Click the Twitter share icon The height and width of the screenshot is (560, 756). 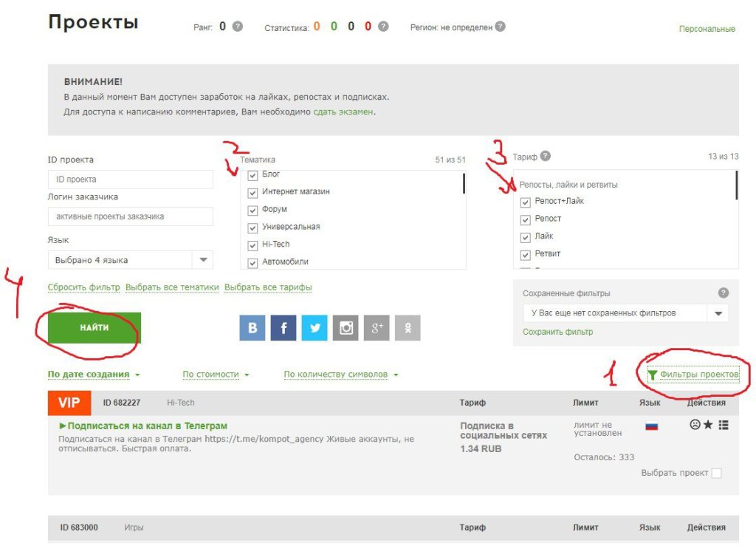(x=315, y=328)
